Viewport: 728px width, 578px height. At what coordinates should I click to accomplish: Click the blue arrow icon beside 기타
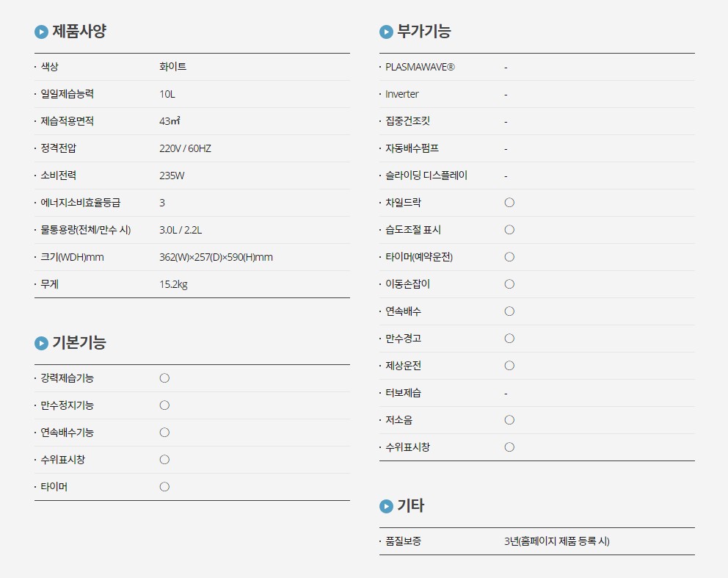click(x=386, y=506)
